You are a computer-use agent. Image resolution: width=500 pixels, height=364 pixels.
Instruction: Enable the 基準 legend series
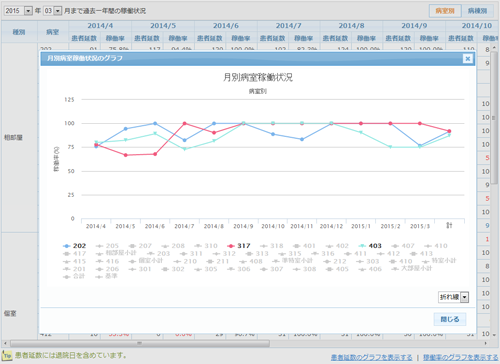coord(107,276)
